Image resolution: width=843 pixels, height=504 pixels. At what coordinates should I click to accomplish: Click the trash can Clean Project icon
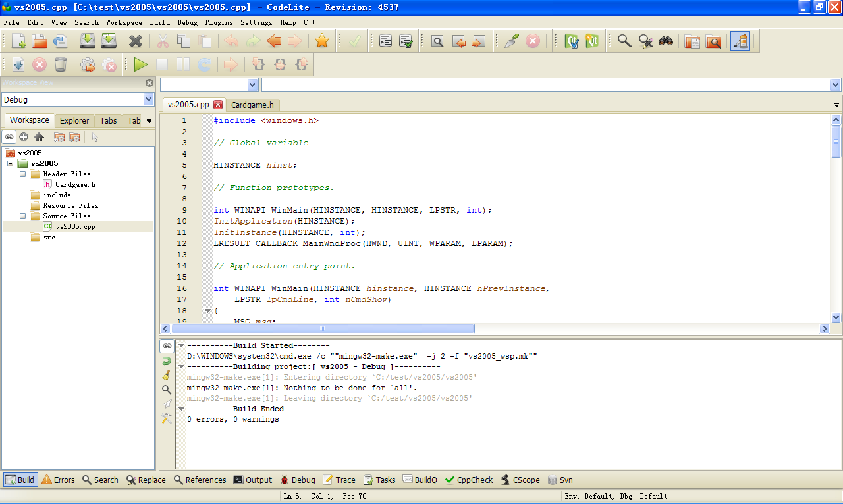(x=61, y=64)
